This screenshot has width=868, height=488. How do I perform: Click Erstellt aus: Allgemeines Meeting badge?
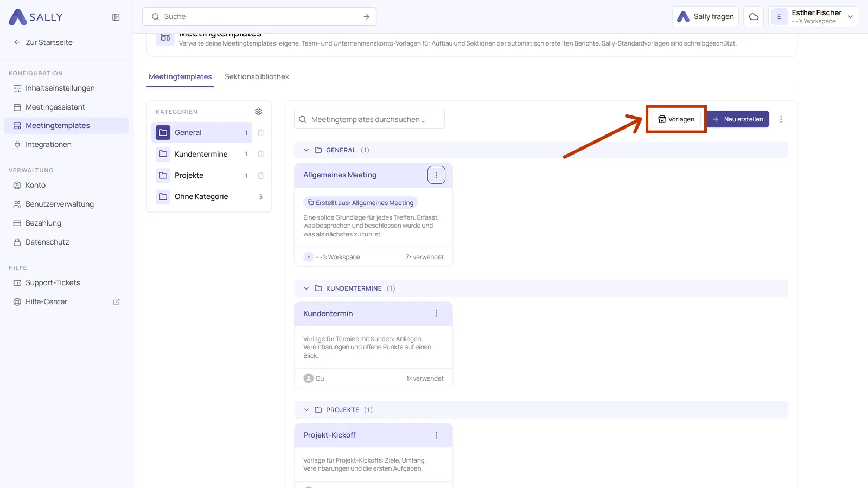click(360, 203)
